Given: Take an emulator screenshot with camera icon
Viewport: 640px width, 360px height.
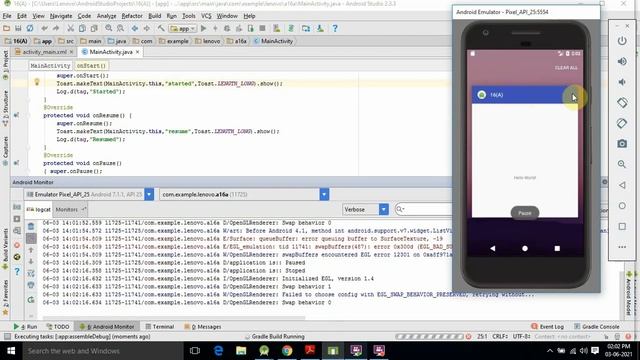Looking at the screenshot, I should click(622, 144).
